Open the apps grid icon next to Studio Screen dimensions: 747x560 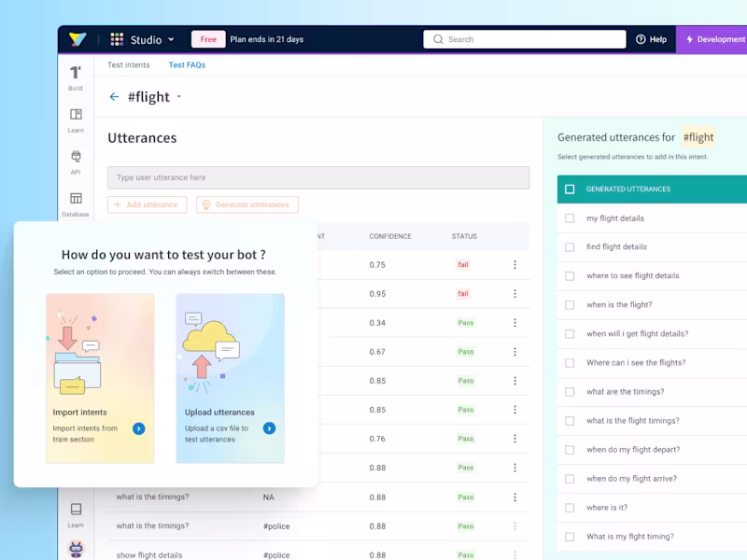pyautogui.click(x=117, y=39)
